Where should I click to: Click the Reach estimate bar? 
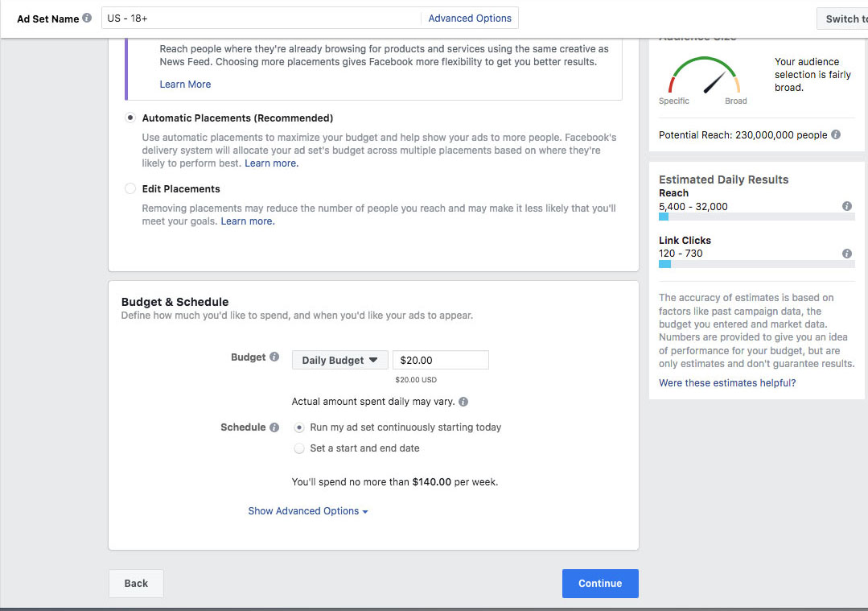[756, 217]
